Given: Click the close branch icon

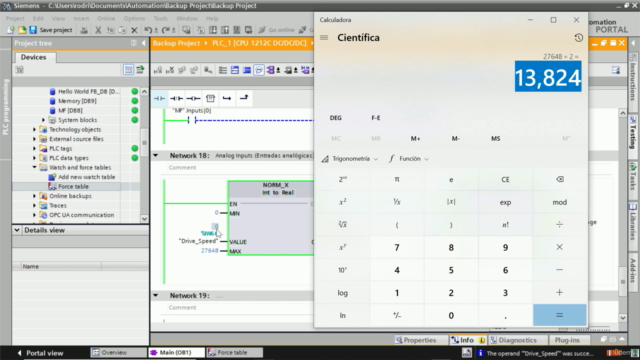Looking at the screenshot, I should tap(244, 98).
